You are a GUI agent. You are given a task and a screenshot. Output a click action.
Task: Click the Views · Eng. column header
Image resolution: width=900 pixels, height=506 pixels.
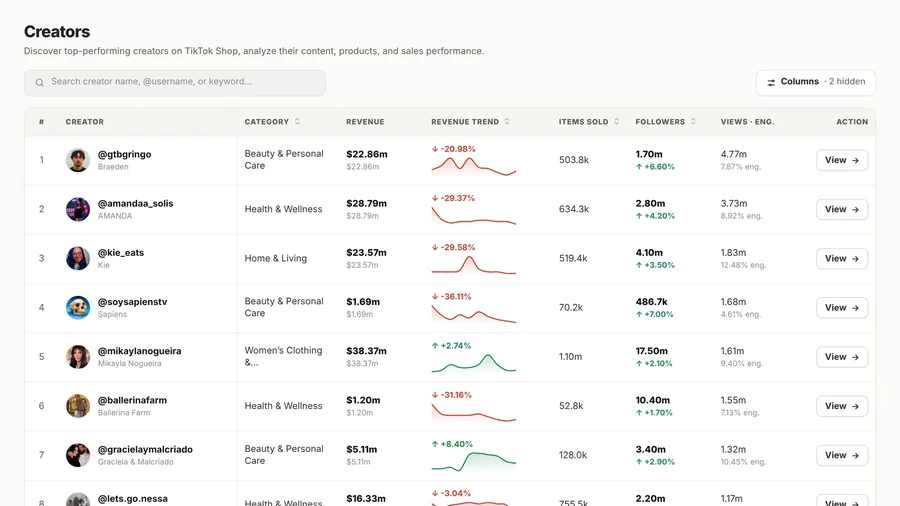pos(747,122)
